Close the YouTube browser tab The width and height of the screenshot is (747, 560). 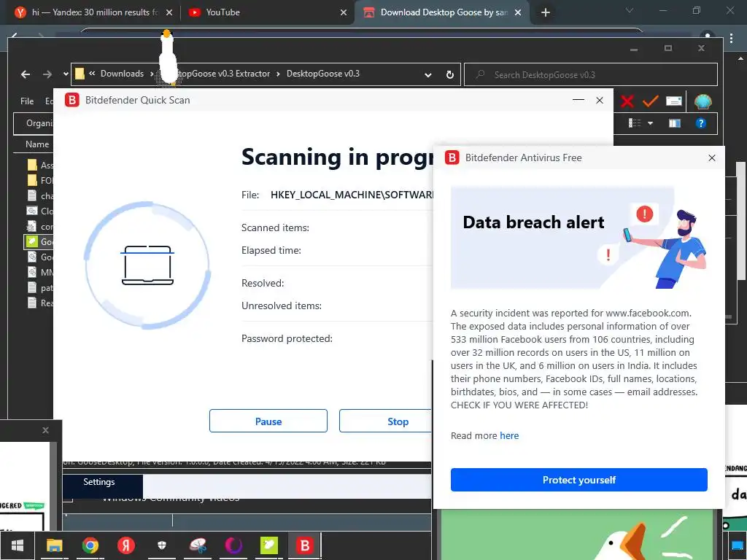[x=344, y=12]
